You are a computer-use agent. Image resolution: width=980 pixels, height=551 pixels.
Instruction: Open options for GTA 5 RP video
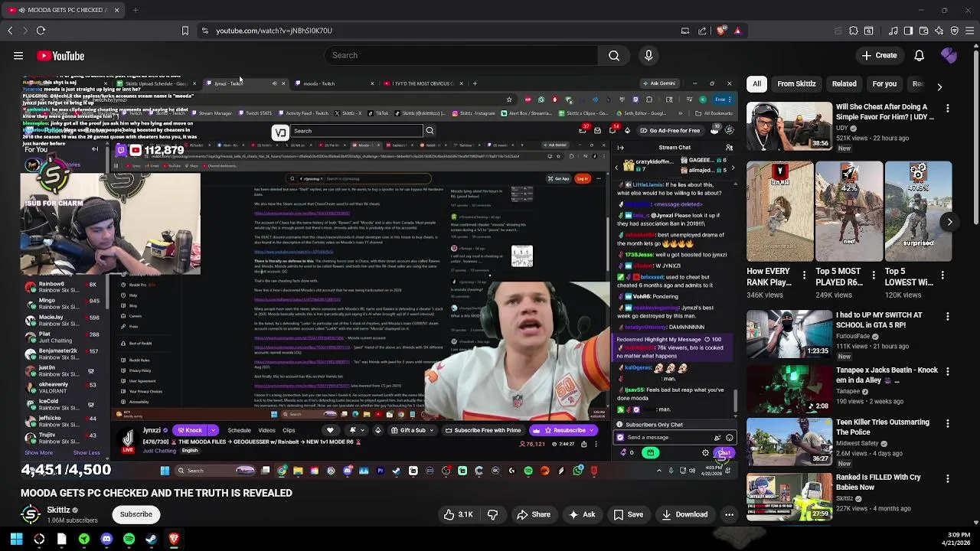[948, 316]
